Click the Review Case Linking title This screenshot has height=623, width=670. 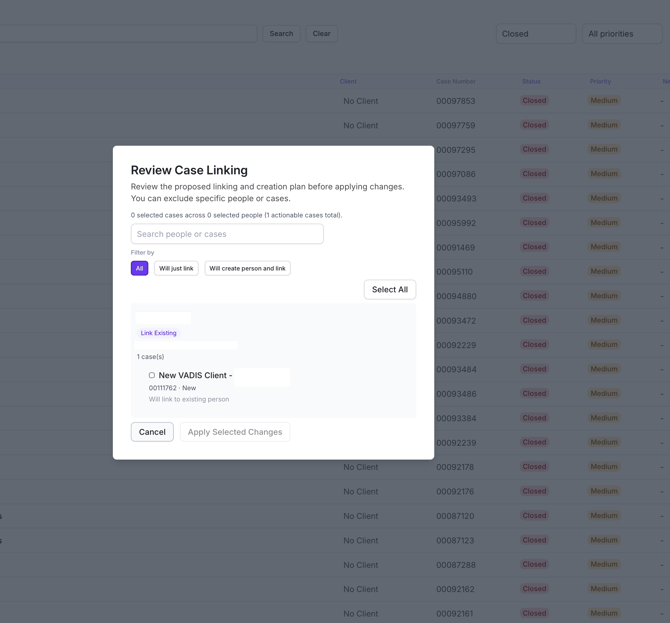pyautogui.click(x=189, y=170)
